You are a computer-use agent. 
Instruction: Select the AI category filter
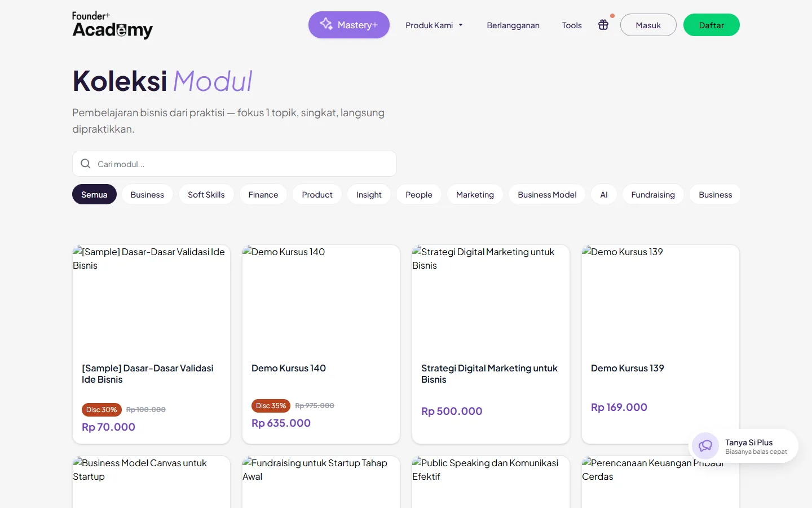click(604, 195)
